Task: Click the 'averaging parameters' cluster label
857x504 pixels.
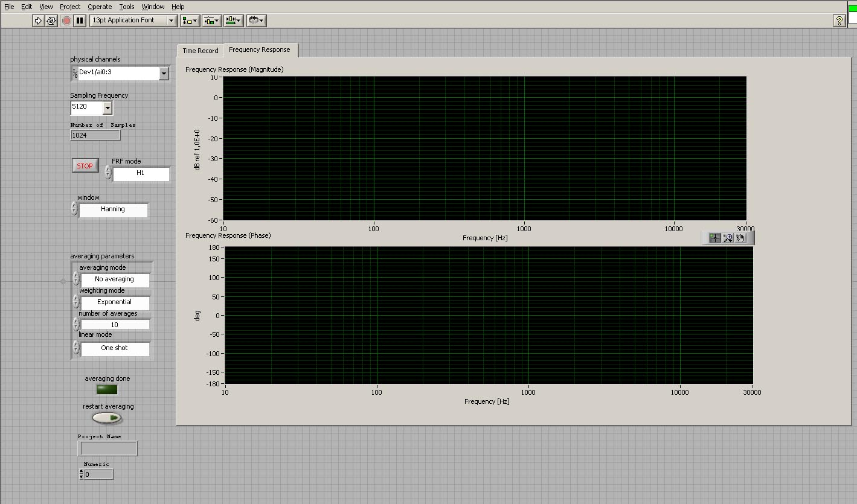Action: click(102, 256)
